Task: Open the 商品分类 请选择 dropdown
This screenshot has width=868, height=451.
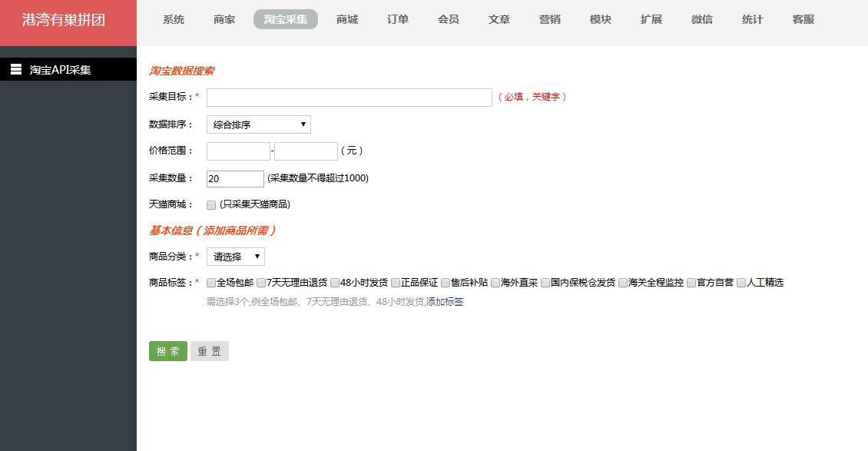Action: click(236, 257)
